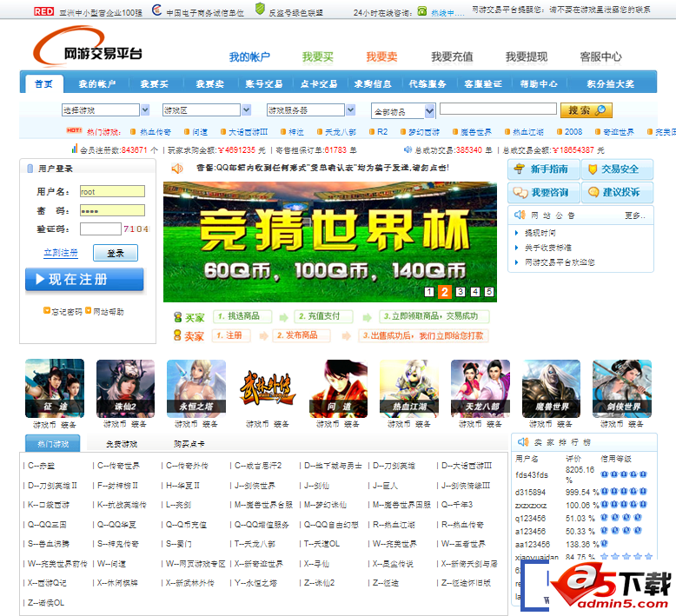Open 积分抽大奖 in the blue nav bar
Screen dimensions: 676x616
pos(611,83)
